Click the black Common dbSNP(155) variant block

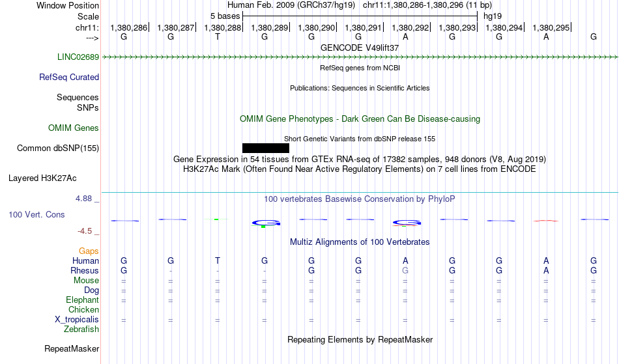[266, 148]
